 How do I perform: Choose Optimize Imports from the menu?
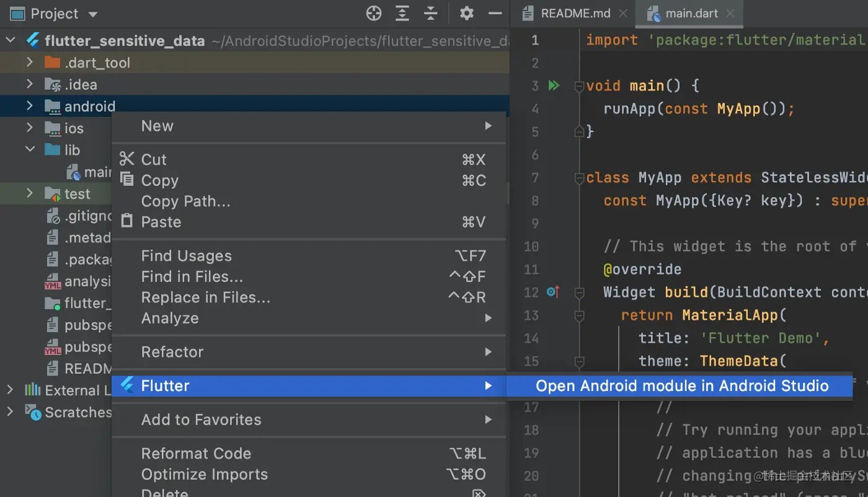[x=309, y=474]
